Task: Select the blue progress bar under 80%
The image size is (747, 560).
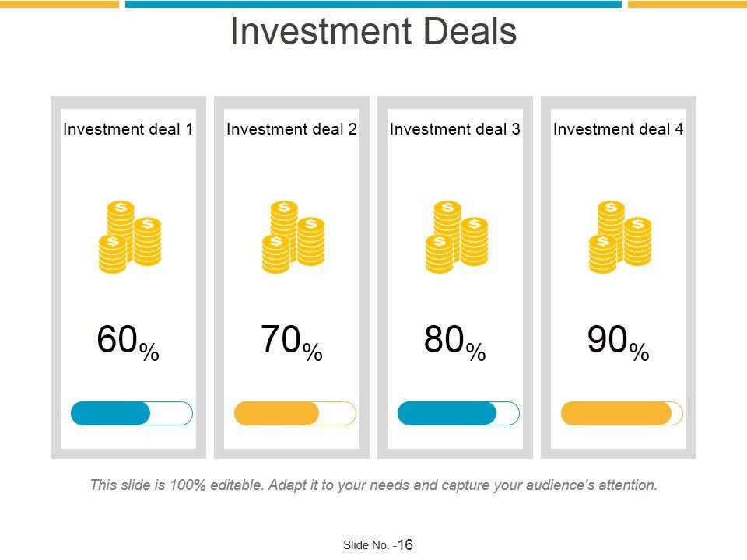Action: (x=458, y=414)
